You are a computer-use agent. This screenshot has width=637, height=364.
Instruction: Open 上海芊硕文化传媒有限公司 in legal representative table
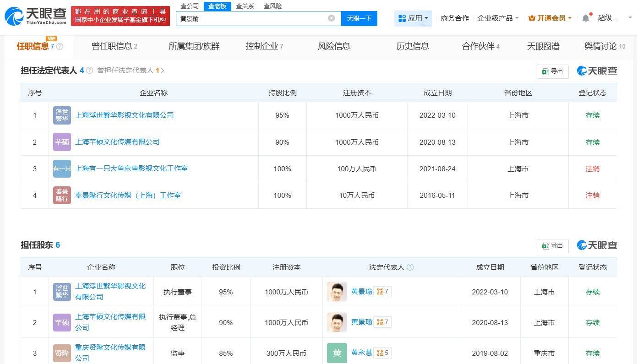117,142
